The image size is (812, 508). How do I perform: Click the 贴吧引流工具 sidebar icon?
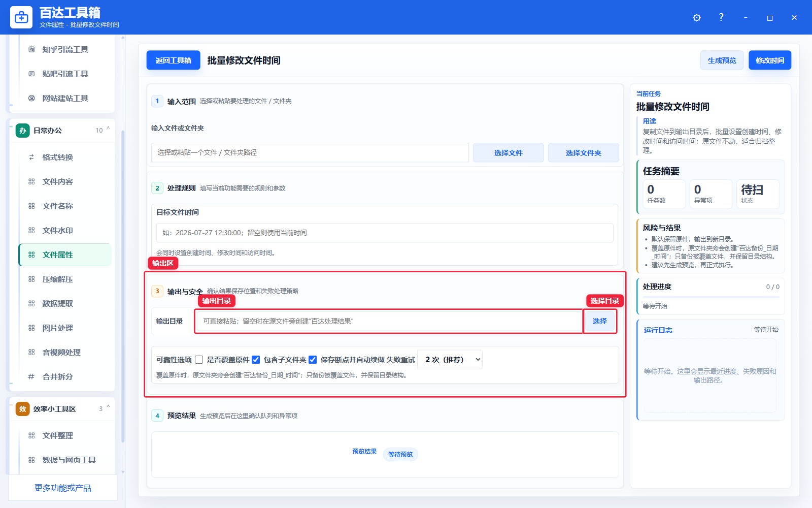31,74
